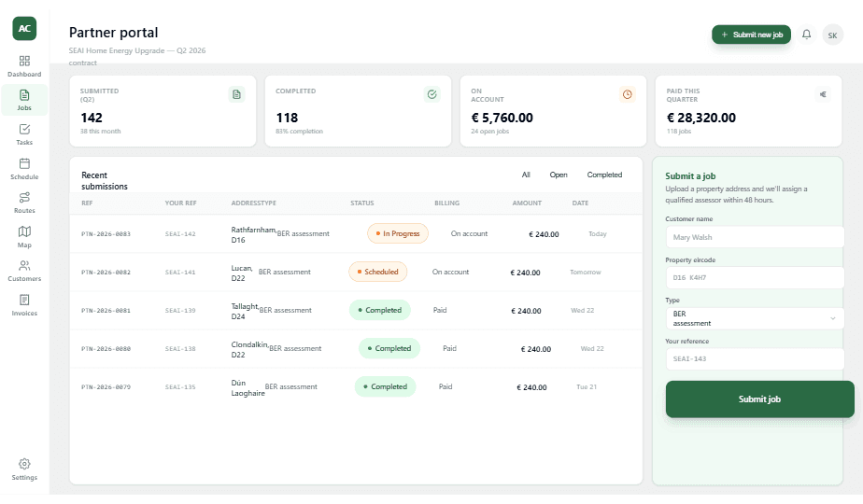Click the Submitted card document icon
The width and height of the screenshot is (863, 504).
(x=236, y=94)
